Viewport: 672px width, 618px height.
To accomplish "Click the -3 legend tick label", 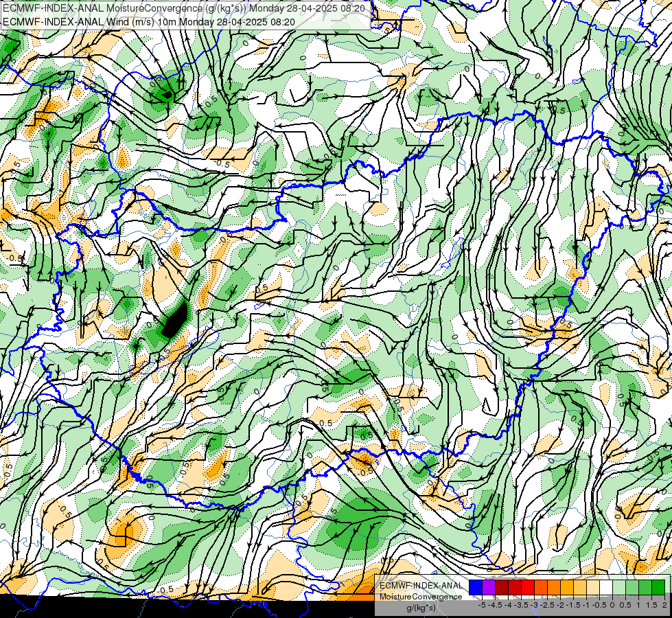I will coord(535,605).
